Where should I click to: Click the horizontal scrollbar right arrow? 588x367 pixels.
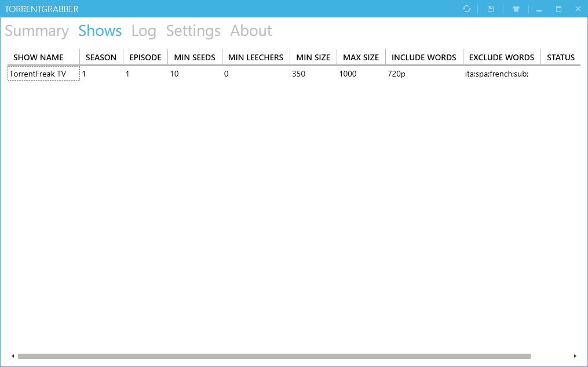click(x=575, y=356)
